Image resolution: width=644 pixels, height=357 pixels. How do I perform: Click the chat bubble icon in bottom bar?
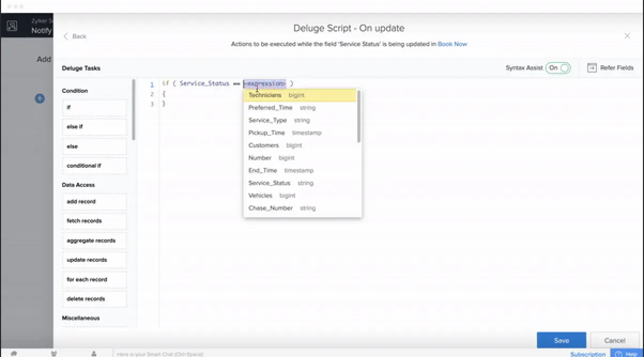(x=14, y=353)
